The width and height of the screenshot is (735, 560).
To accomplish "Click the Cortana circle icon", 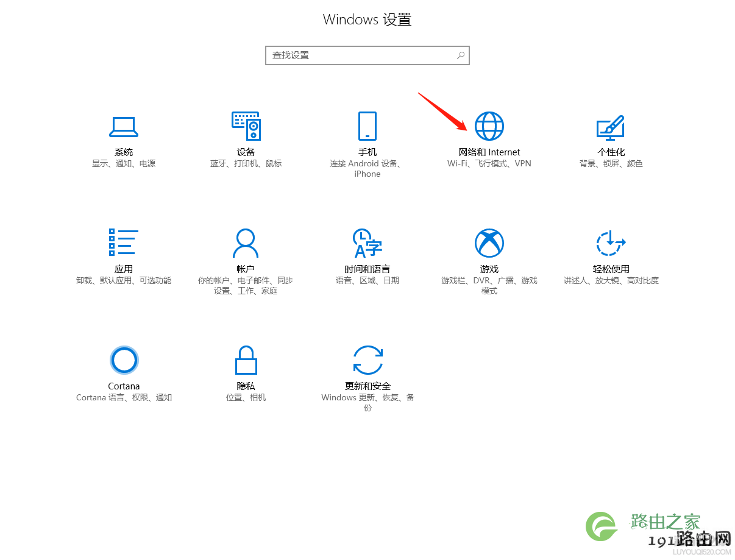I will pyautogui.click(x=124, y=360).
